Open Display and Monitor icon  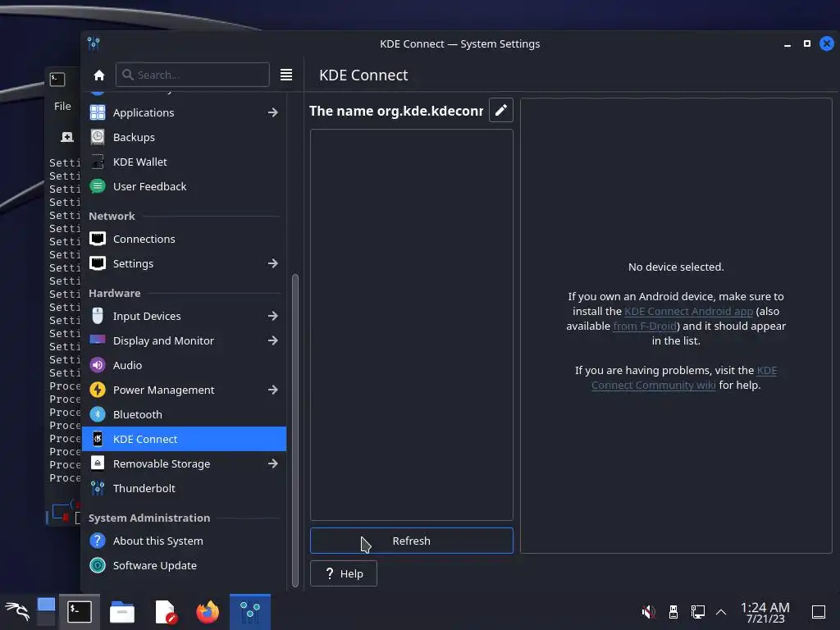click(98, 340)
